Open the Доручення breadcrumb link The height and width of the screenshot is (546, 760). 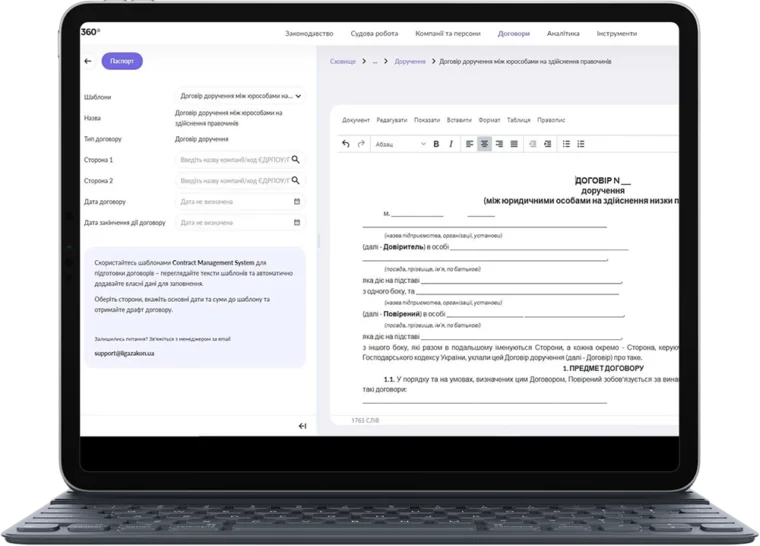(410, 62)
